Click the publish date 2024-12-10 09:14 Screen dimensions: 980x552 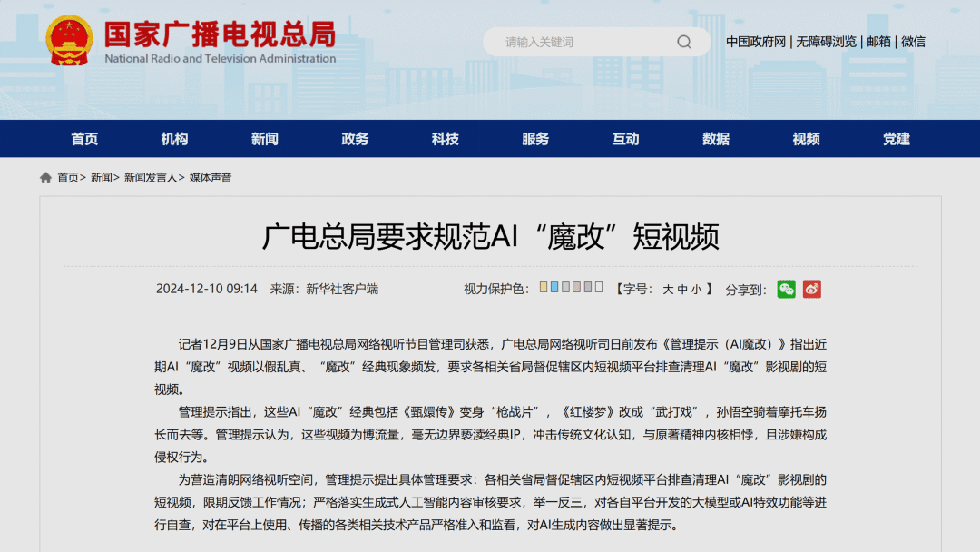[x=207, y=289]
